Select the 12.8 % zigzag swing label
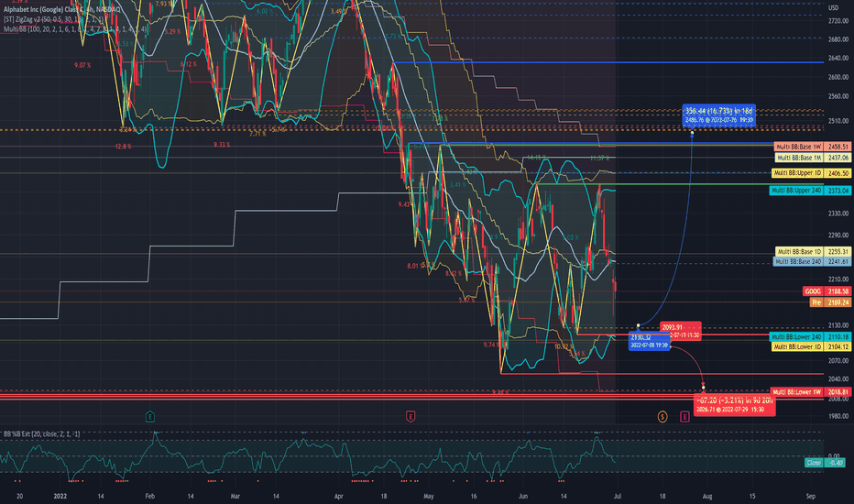 pyautogui.click(x=123, y=147)
